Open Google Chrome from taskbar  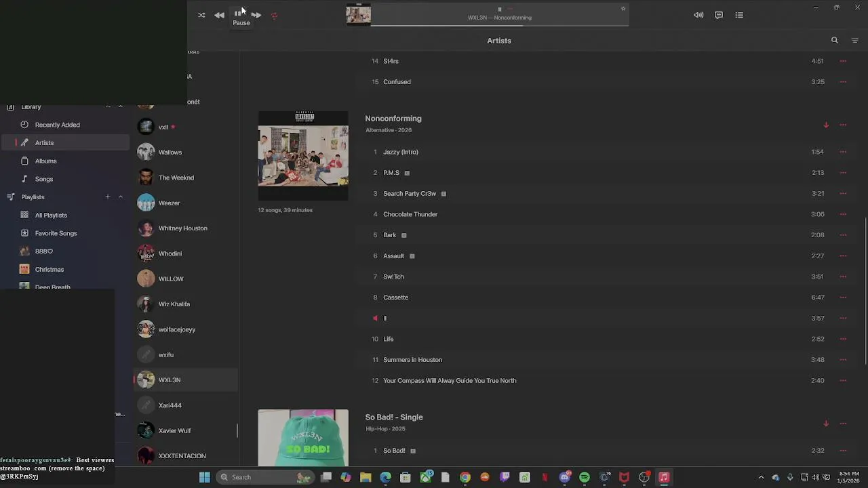(x=465, y=477)
